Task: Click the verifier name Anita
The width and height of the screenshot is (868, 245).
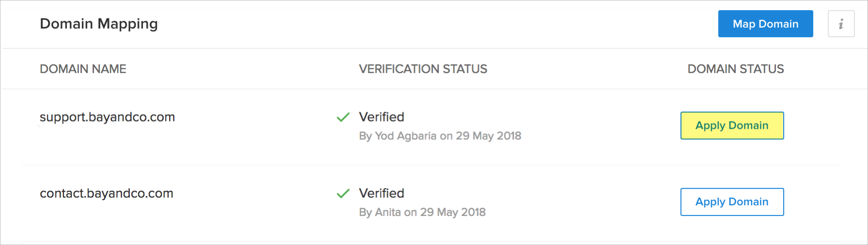Action: coord(388,213)
